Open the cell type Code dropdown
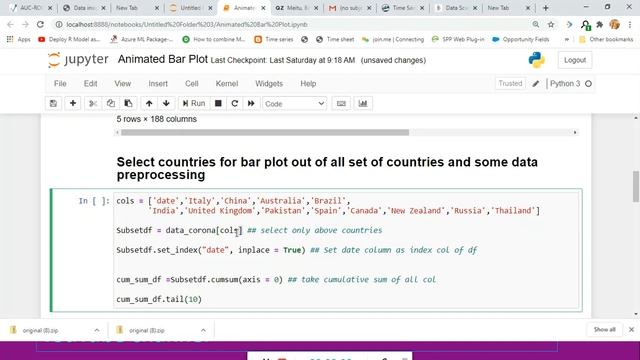Screen dimensions: 640x360 (x=294, y=104)
